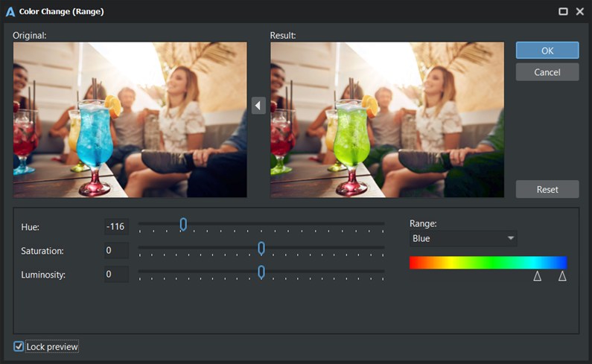This screenshot has width=592, height=364.
Task: Open the Range dropdown set to Blue
Action: [x=463, y=239]
